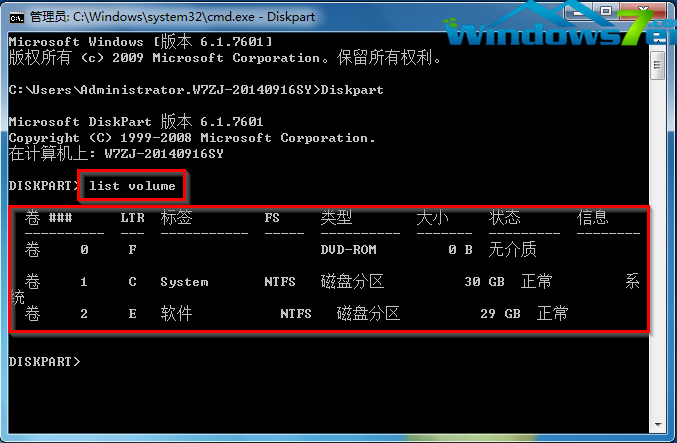Click the '类型' column header
The width and height of the screenshot is (677, 443).
coord(336,218)
